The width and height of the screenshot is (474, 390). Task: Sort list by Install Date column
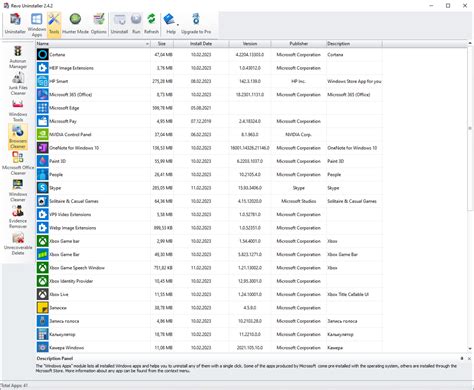coord(201,44)
